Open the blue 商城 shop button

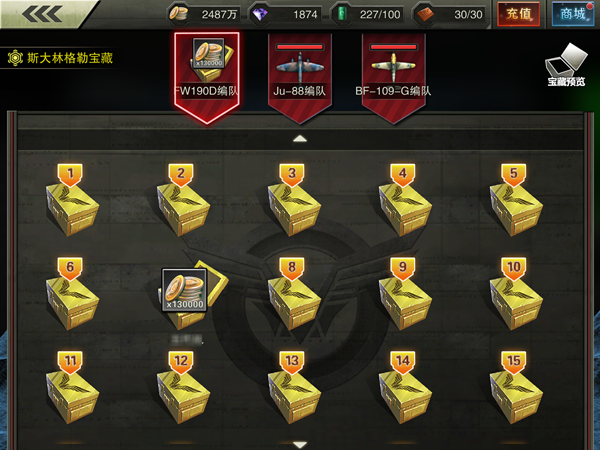tap(573, 14)
